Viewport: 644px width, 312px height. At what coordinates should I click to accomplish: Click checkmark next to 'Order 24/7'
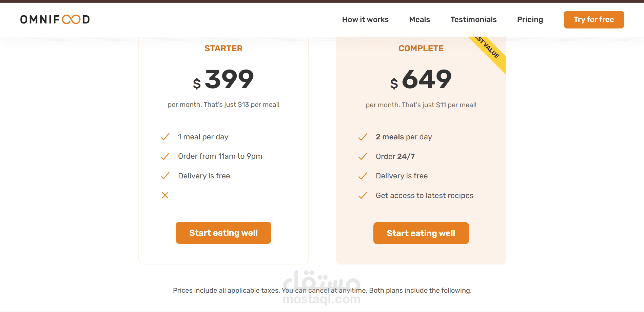tap(363, 156)
